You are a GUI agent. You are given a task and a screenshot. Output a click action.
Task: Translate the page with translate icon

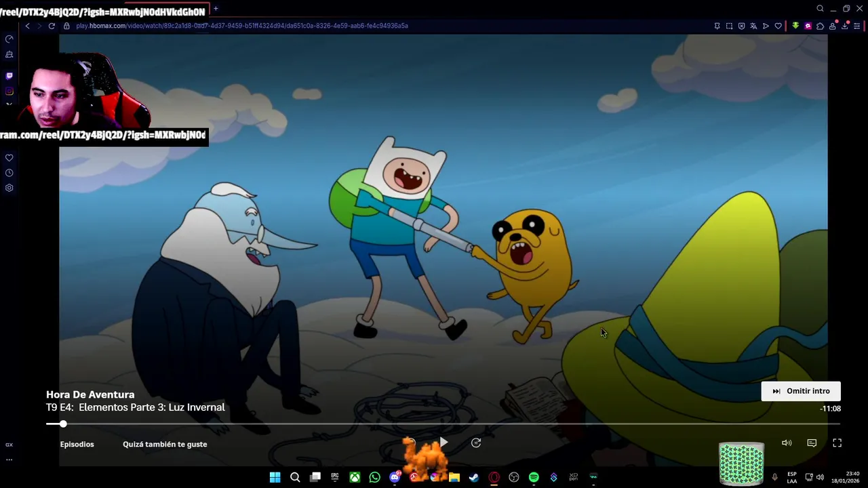tap(753, 26)
